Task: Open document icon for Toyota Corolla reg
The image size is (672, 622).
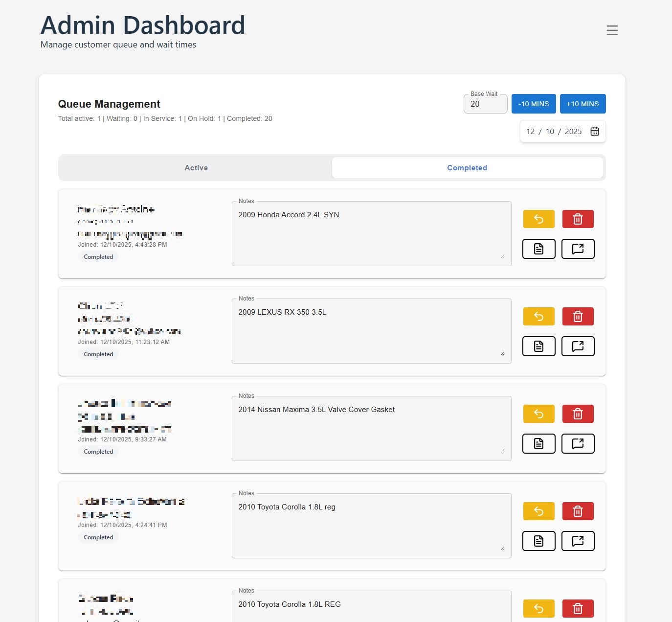Action: click(x=538, y=541)
